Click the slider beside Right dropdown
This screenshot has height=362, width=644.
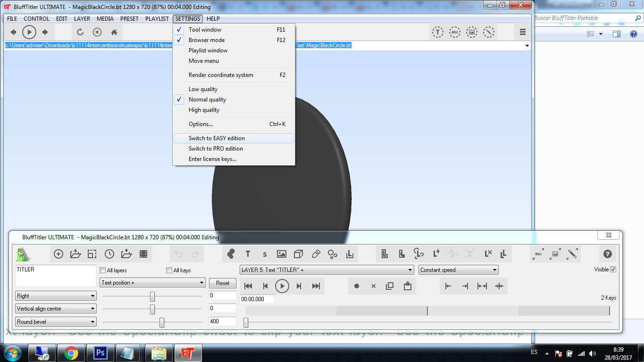(x=152, y=296)
